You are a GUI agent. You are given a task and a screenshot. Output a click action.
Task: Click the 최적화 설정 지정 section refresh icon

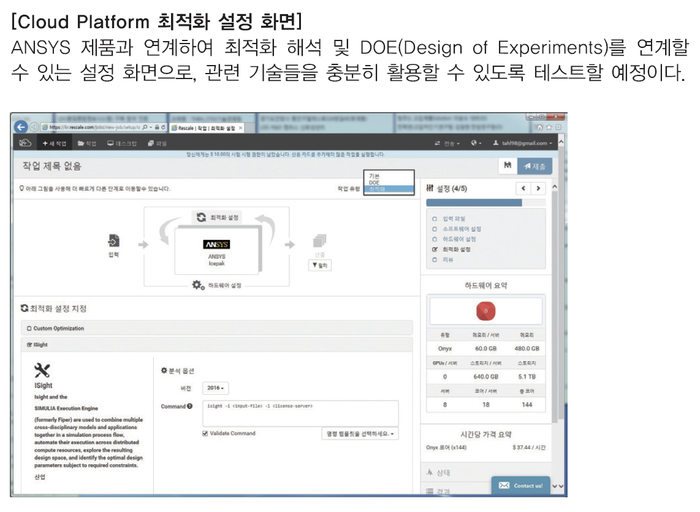[25, 308]
